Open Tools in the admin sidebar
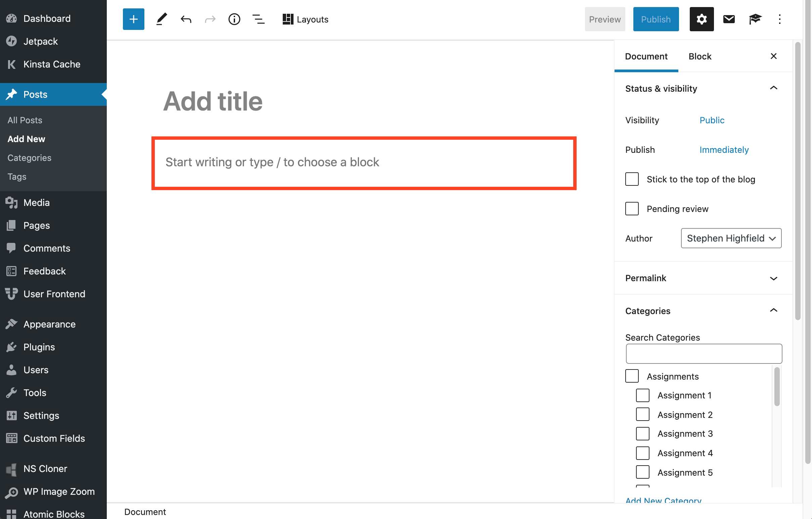Viewport: 812px width, 519px height. [53, 393]
